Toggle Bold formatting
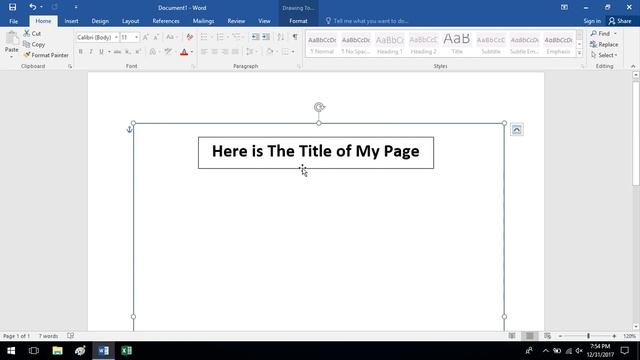 tap(80, 52)
